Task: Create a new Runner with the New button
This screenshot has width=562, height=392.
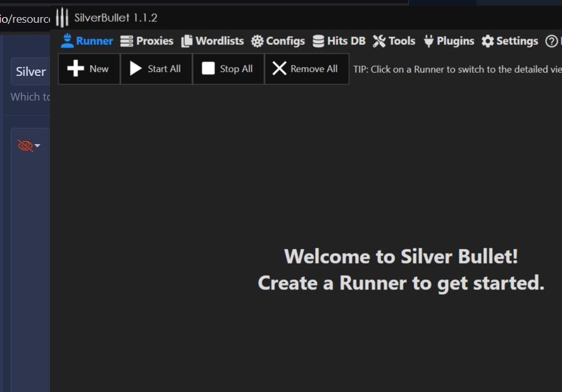Action: pos(89,69)
